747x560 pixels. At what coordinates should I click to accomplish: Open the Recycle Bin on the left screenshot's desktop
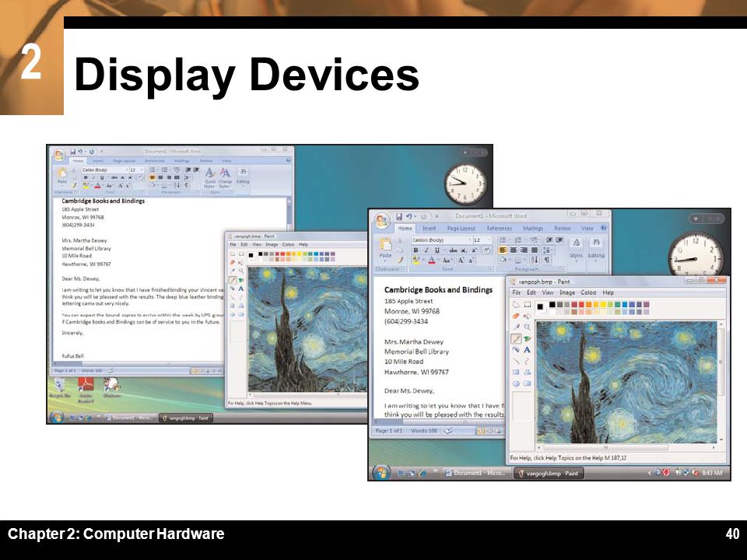[60, 387]
